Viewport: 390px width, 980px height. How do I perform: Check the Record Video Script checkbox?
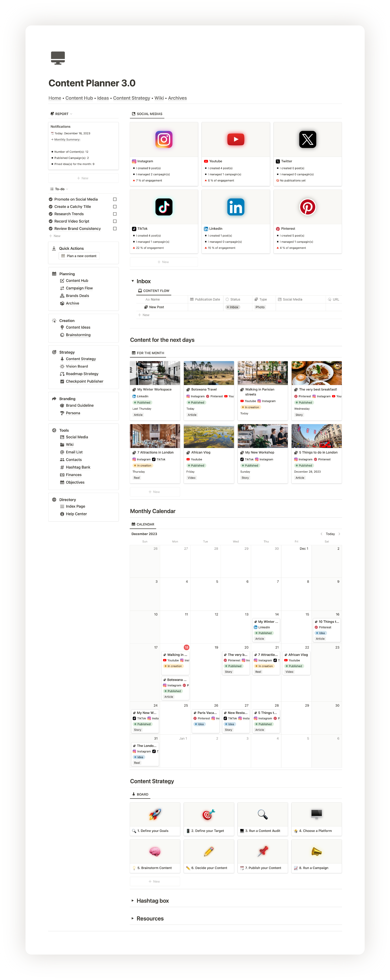coord(115,221)
